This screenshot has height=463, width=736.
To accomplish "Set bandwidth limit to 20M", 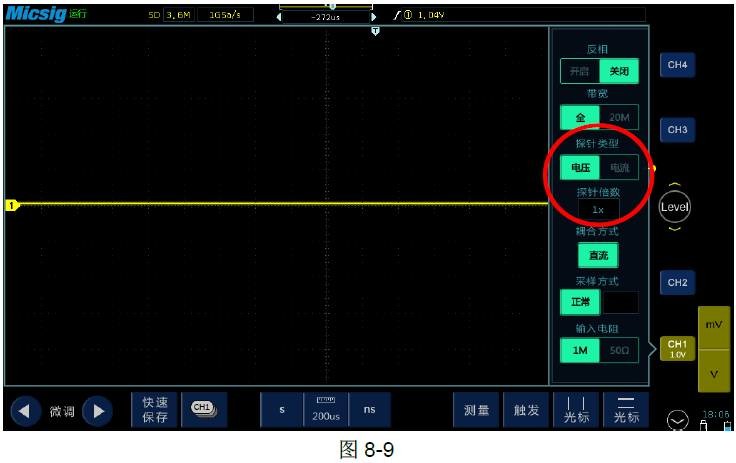I will tap(619, 117).
